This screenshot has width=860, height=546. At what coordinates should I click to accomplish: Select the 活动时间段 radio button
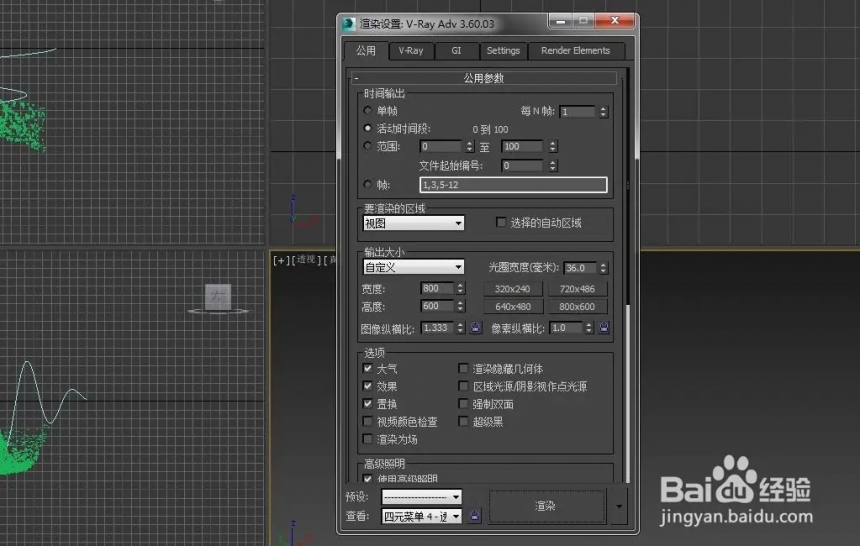pos(367,128)
